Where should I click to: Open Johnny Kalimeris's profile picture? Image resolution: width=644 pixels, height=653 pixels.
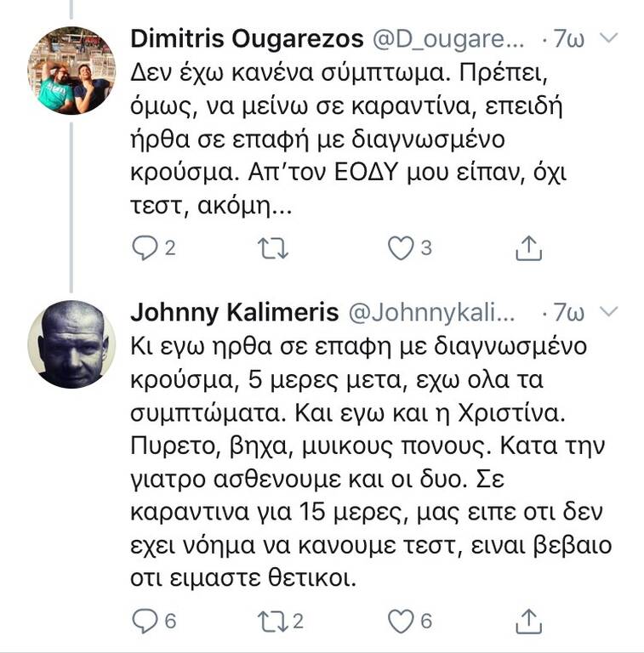pyautogui.click(x=71, y=344)
